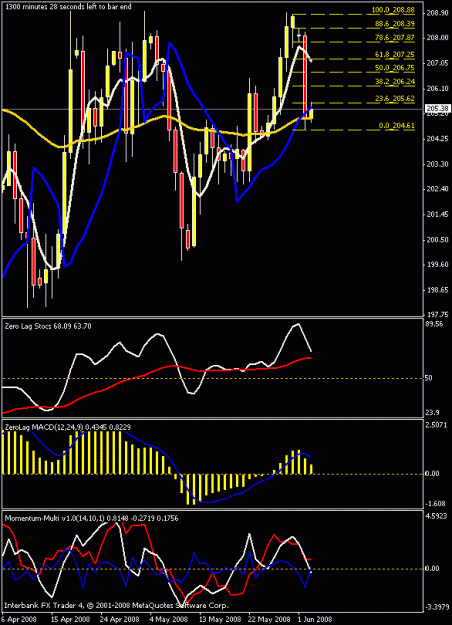Click the 4.5923 momentum scale value

[436, 517]
